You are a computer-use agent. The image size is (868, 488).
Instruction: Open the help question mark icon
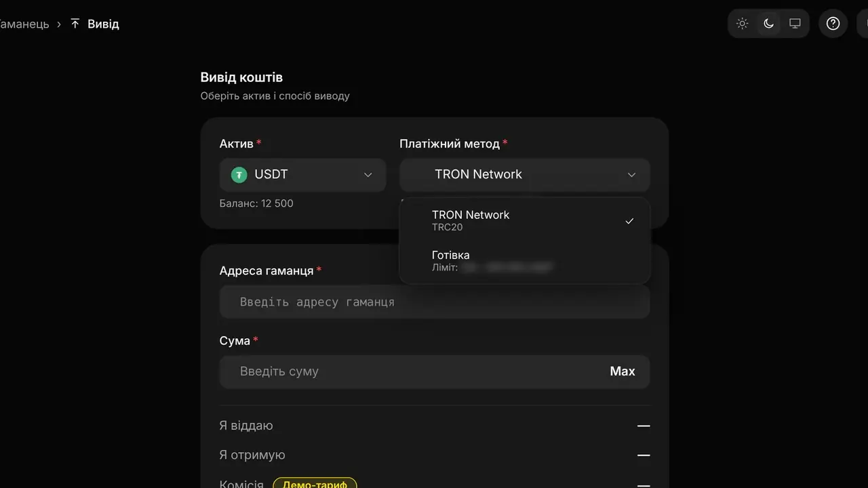pos(833,24)
